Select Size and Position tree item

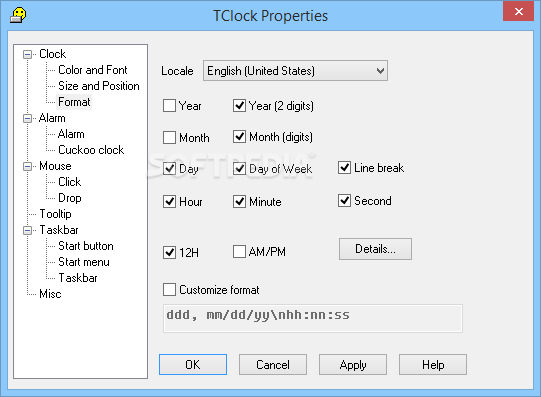99,86
